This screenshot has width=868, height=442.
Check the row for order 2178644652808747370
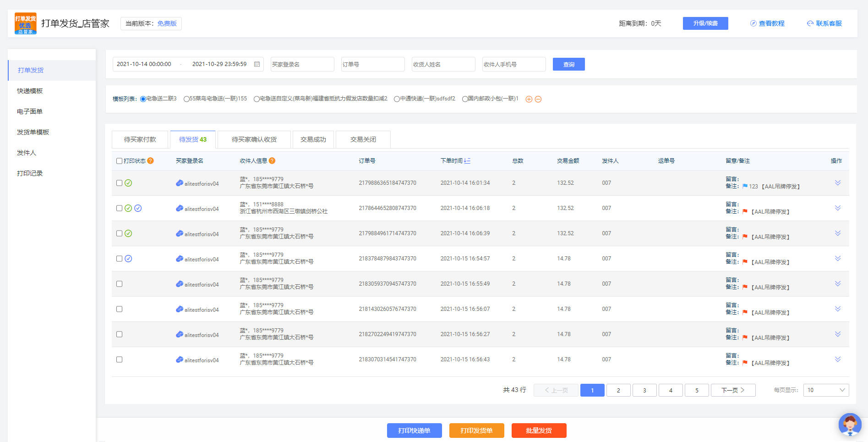[119, 208]
